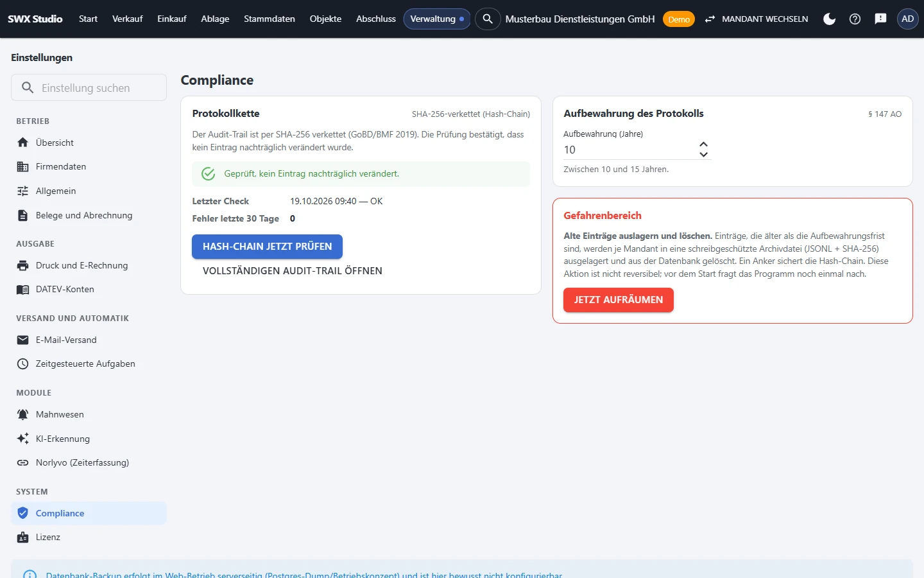Image resolution: width=924 pixels, height=578 pixels.
Task: Open Mahnwesen module settings
Action: click(89, 414)
